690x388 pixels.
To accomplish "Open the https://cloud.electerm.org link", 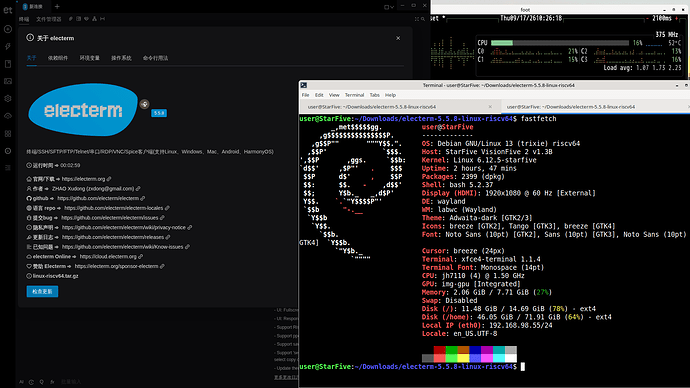I will pos(108,256).
